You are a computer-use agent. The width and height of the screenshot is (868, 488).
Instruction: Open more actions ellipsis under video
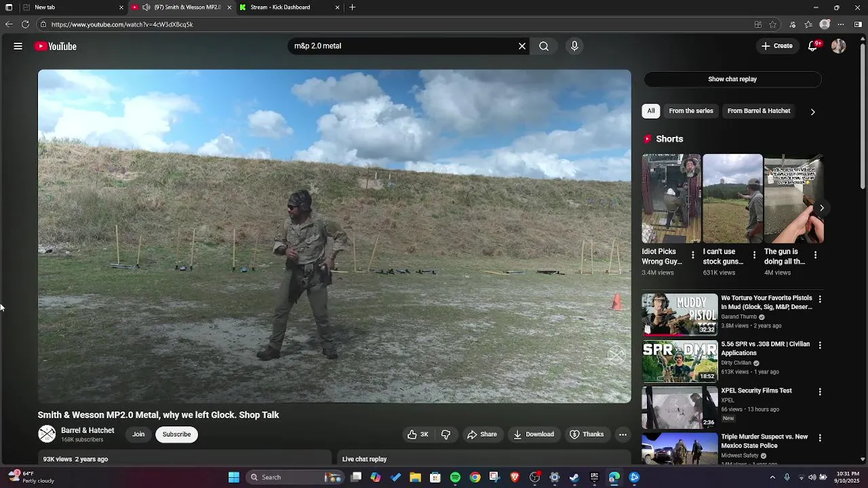coord(623,434)
